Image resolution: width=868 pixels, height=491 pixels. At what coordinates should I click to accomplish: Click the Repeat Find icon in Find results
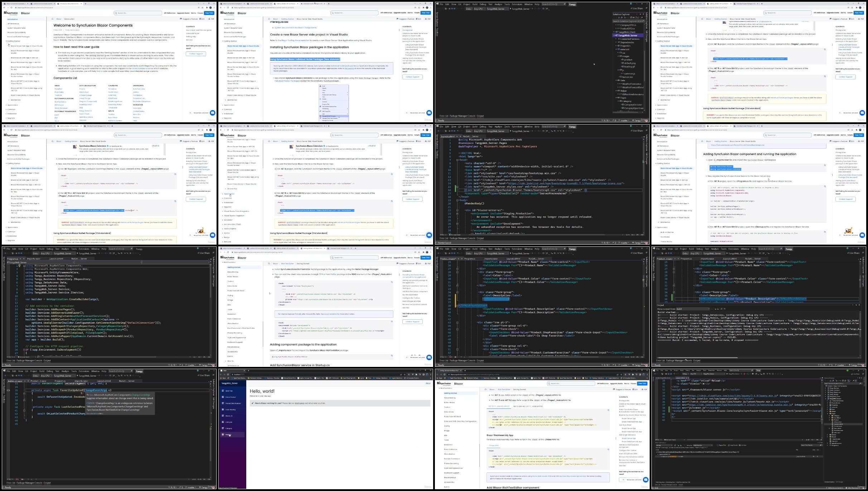pos(717,445)
